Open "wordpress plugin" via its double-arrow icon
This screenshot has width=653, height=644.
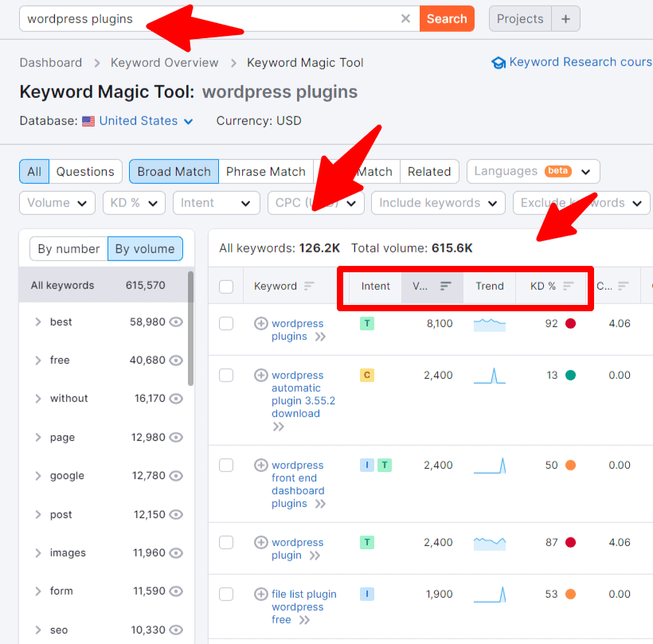click(314, 555)
